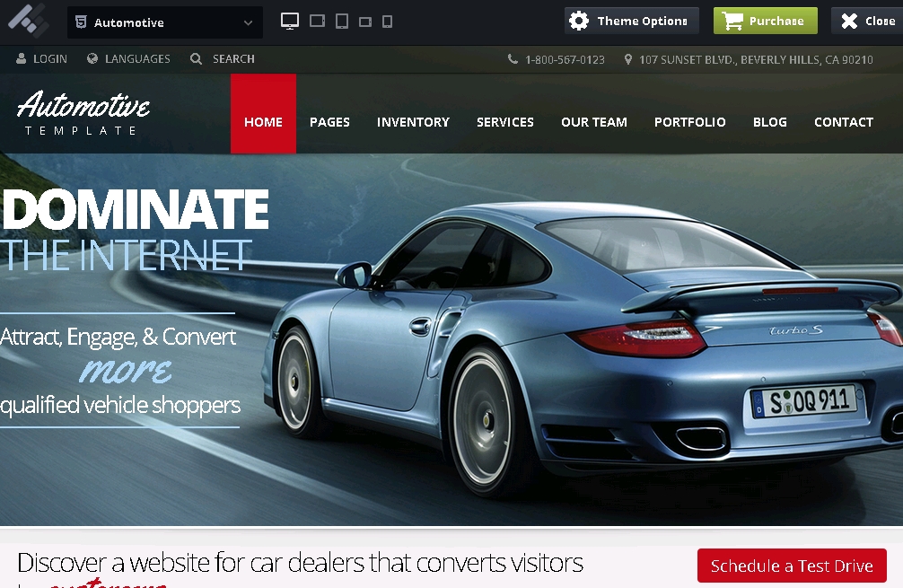Image resolution: width=903 pixels, height=588 pixels.
Task: Open the Theme Options panel
Action: (631, 21)
